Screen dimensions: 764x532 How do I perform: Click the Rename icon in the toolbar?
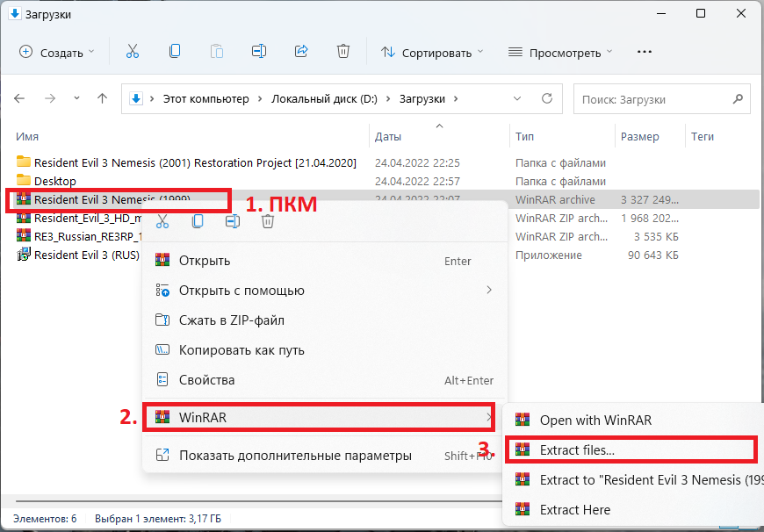tap(259, 51)
